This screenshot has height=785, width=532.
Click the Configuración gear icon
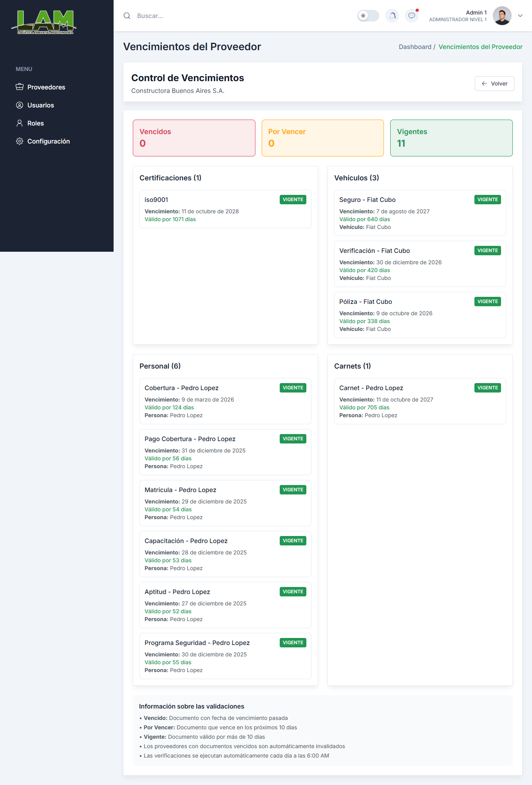[20, 141]
